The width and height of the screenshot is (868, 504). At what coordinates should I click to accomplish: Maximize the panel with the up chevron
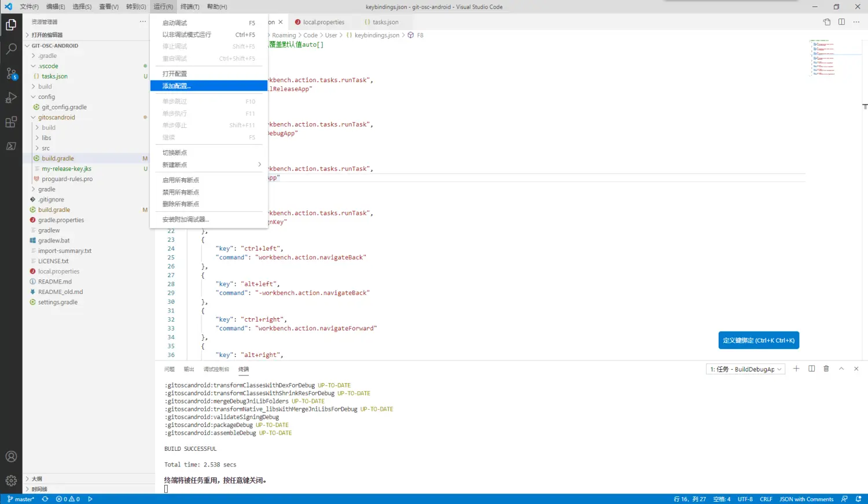click(841, 369)
